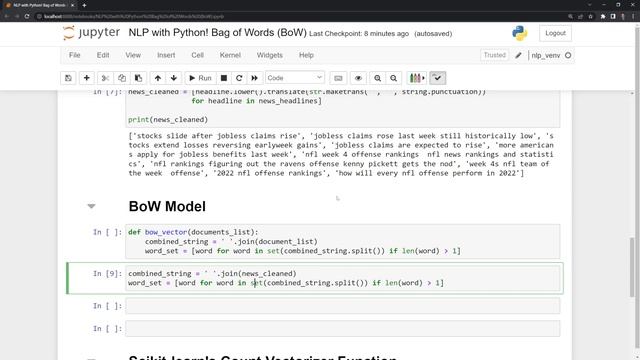Click the In [9] prompt label
Viewport: 640px width, 360px height.
point(108,273)
